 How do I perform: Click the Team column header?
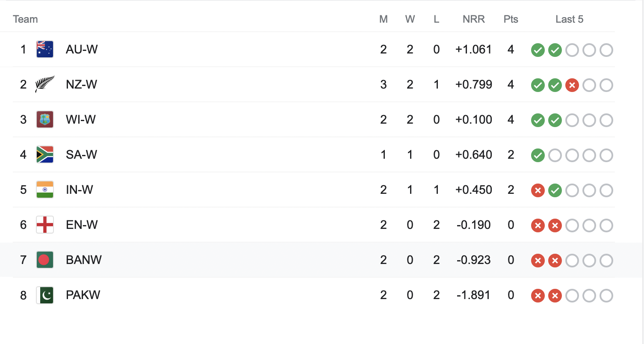[x=25, y=19]
